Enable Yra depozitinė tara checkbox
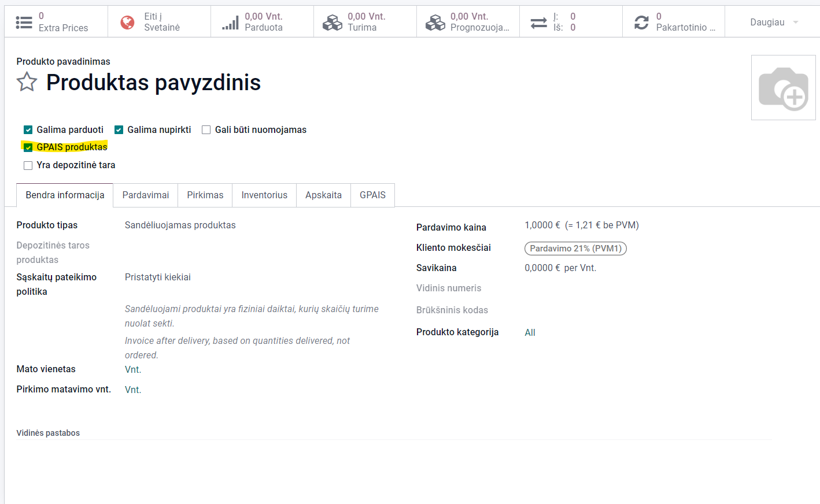Image resolution: width=820 pixels, height=504 pixels. pos(28,165)
